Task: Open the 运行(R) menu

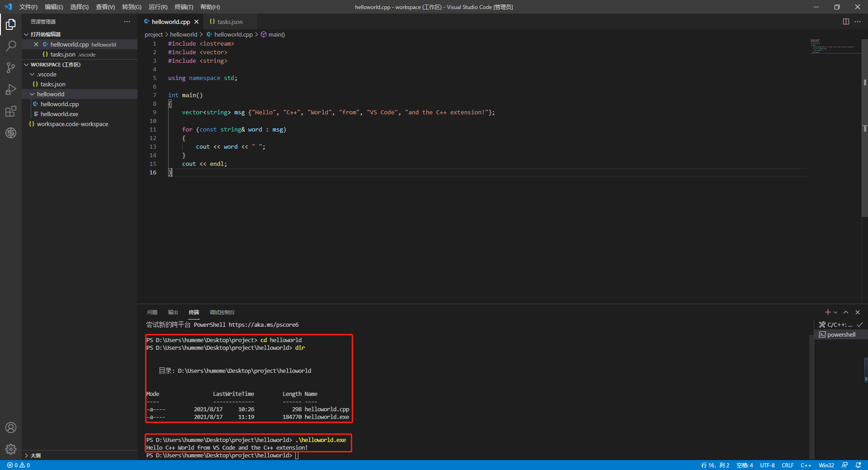Action: tap(158, 7)
